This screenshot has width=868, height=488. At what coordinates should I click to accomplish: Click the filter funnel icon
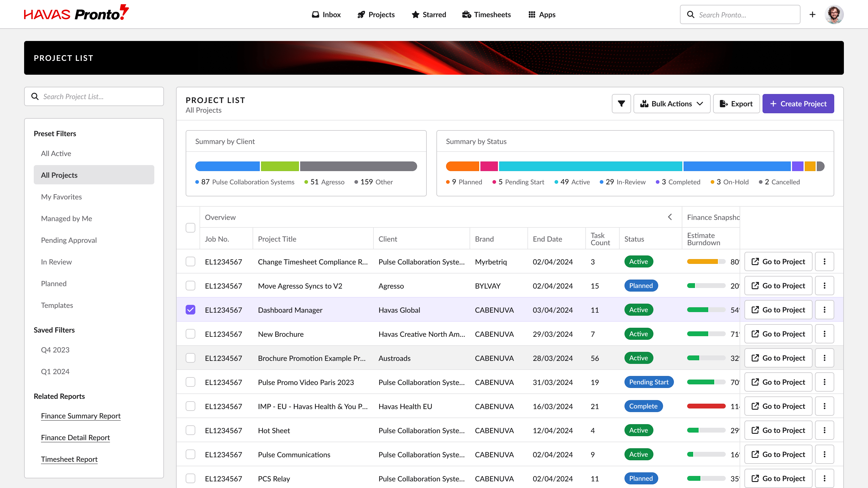click(x=621, y=104)
